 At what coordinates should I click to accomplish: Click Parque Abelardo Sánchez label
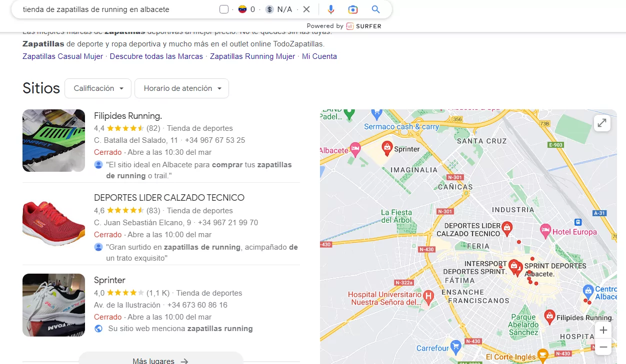point(523,325)
